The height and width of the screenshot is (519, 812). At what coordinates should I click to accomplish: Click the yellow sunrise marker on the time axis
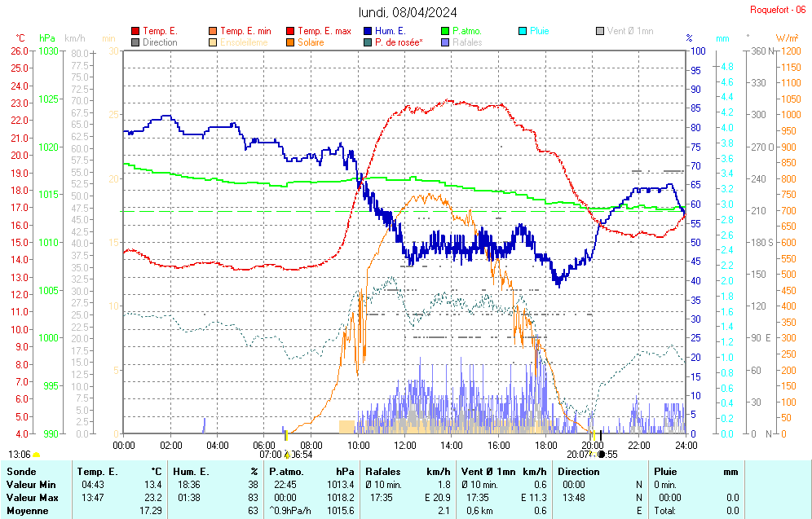285,436
